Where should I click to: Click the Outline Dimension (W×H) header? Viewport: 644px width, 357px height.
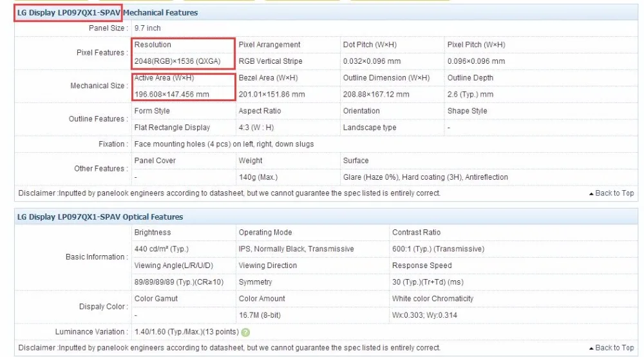(386, 78)
